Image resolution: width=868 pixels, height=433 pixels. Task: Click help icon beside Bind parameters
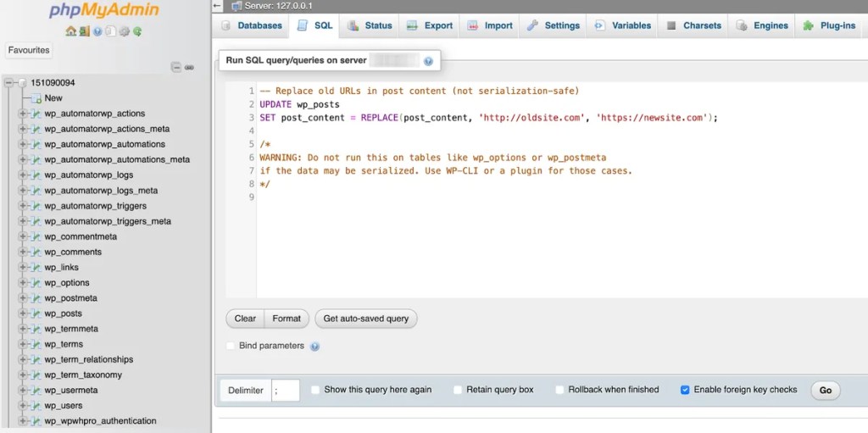click(315, 347)
